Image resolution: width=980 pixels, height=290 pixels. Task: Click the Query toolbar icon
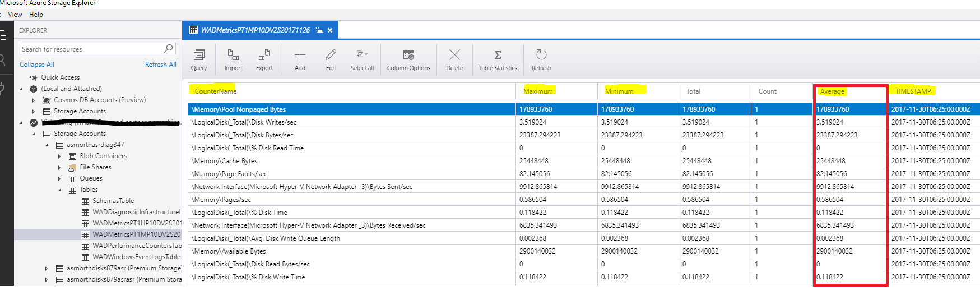[199, 56]
